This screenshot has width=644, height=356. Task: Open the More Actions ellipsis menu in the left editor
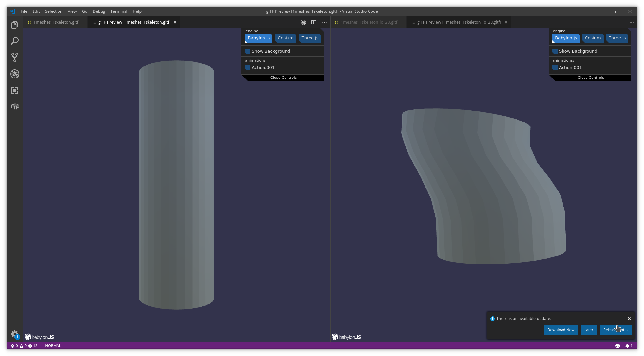pos(324,22)
